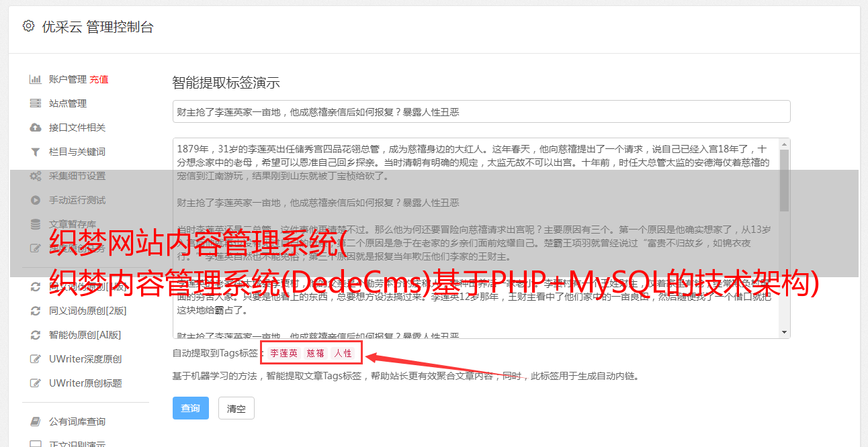Click the 智能提取标签演示 heading
The width and height of the screenshot is (868, 447).
pos(226,83)
